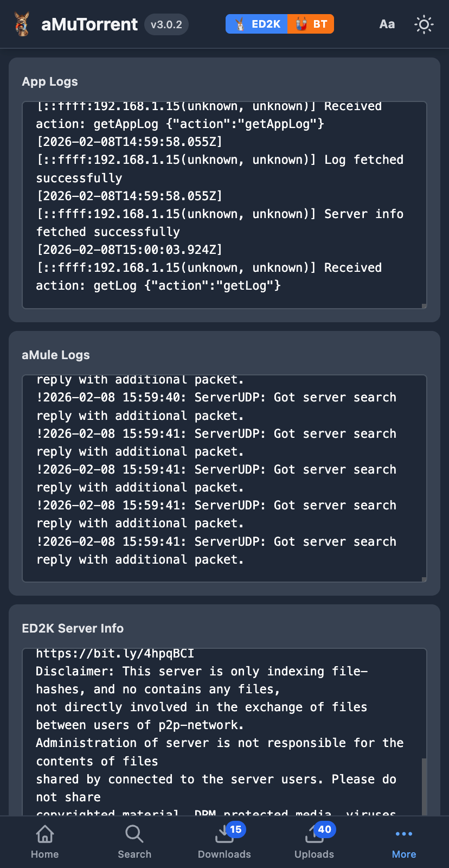Toggle the BT network filter

point(311,24)
